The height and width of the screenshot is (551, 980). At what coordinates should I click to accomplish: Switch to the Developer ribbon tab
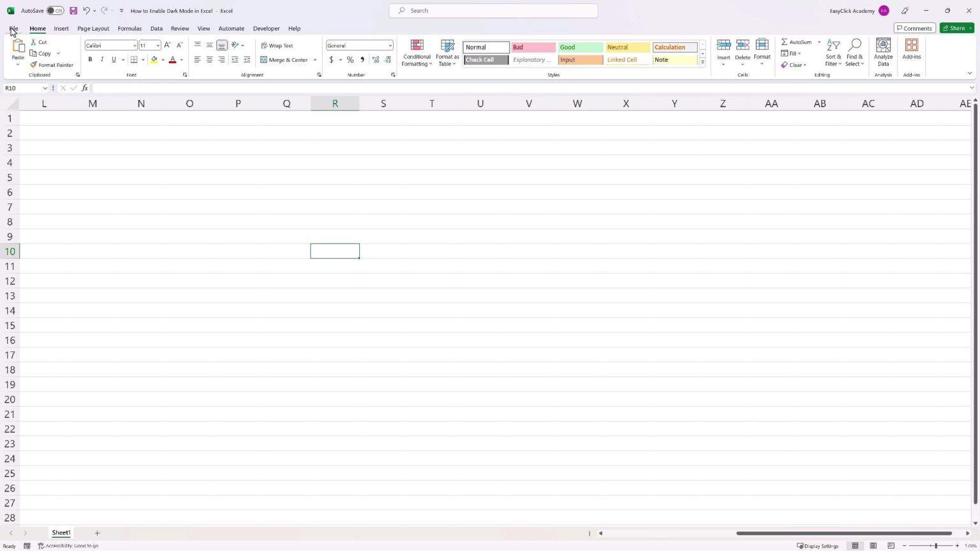[266, 28]
